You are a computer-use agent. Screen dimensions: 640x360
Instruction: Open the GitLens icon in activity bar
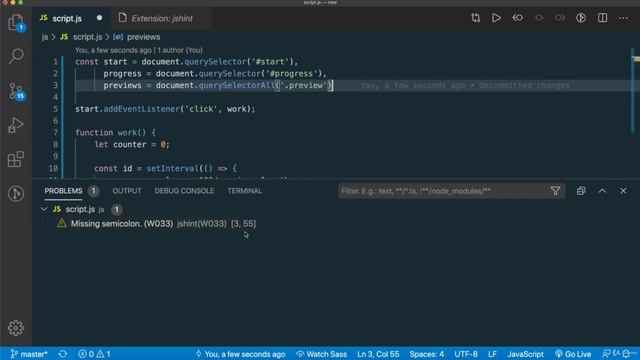point(16,193)
